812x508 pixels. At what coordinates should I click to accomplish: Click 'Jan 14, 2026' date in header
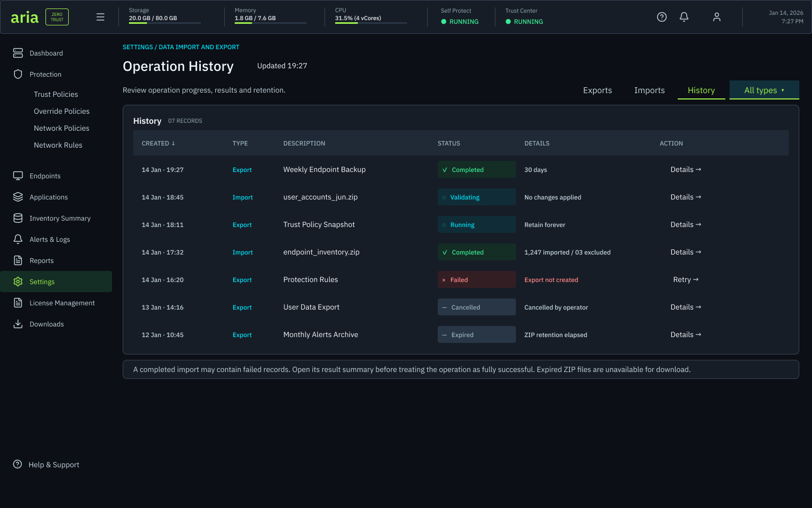(x=786, y=13)
